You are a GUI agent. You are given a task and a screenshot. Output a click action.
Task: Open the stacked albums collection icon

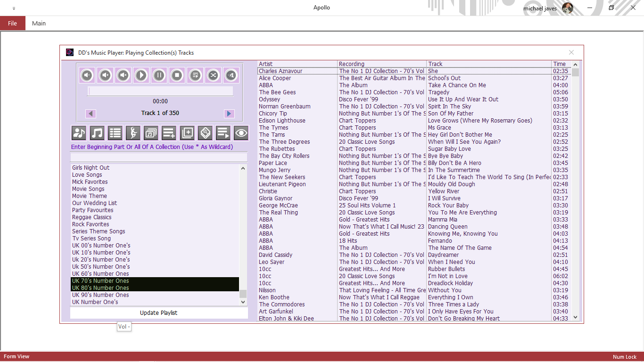click(x=151, y=133)
